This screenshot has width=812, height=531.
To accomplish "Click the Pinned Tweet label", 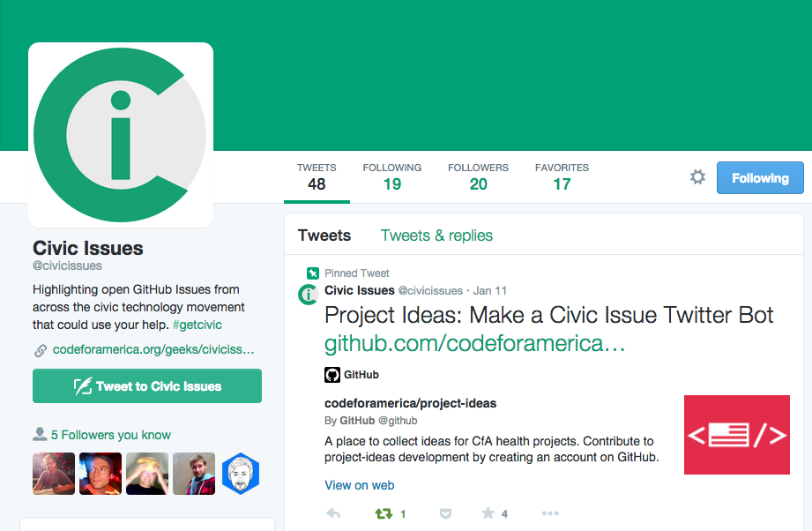I will click(x=357, y=273).
